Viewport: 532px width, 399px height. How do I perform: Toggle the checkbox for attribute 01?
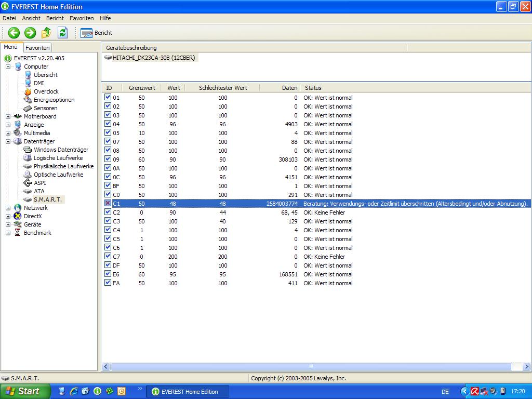[x=108, y=97]
